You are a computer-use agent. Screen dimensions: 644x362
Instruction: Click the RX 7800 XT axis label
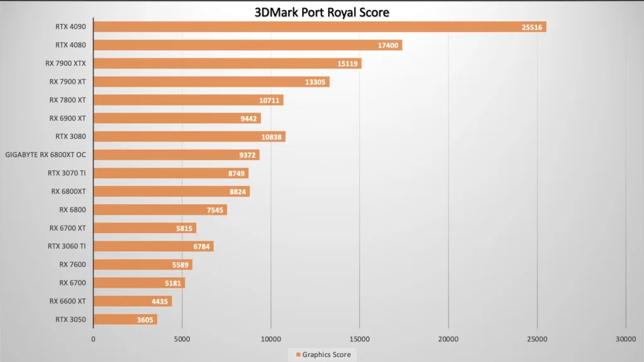(69, 100)
